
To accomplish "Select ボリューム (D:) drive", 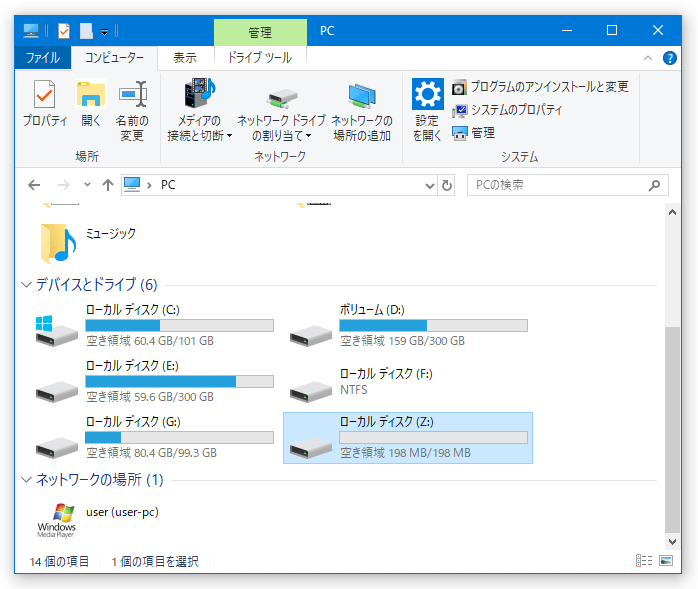I will [x=409, y=325].
